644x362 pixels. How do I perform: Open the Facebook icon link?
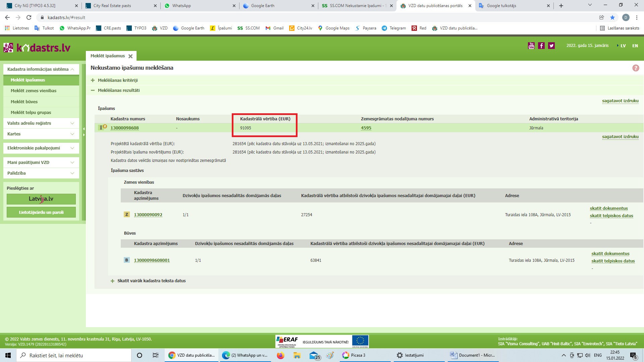click(x=541, y=46)
